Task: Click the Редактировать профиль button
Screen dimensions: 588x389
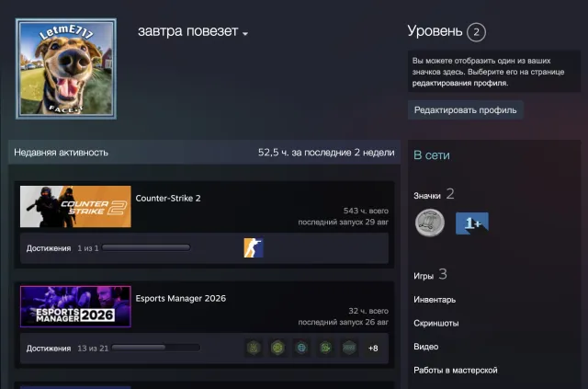Action: [466, 110]
